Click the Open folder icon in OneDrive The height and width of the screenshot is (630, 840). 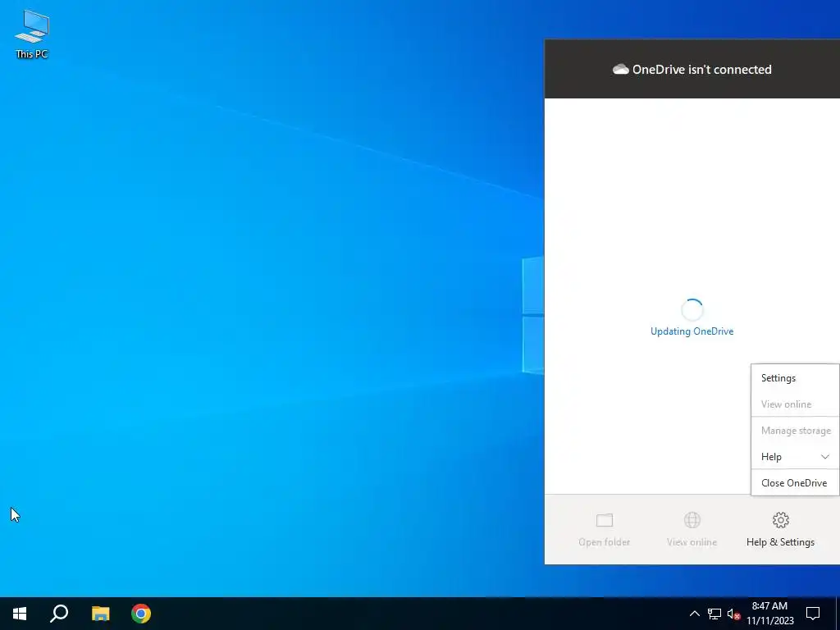click(605, 519)
